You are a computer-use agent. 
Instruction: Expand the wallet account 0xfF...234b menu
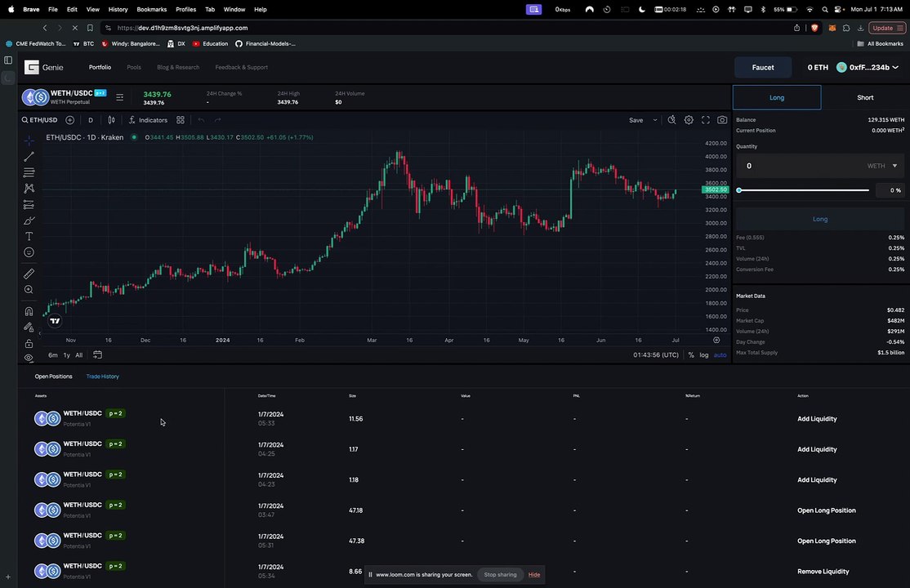click(867, 67)
